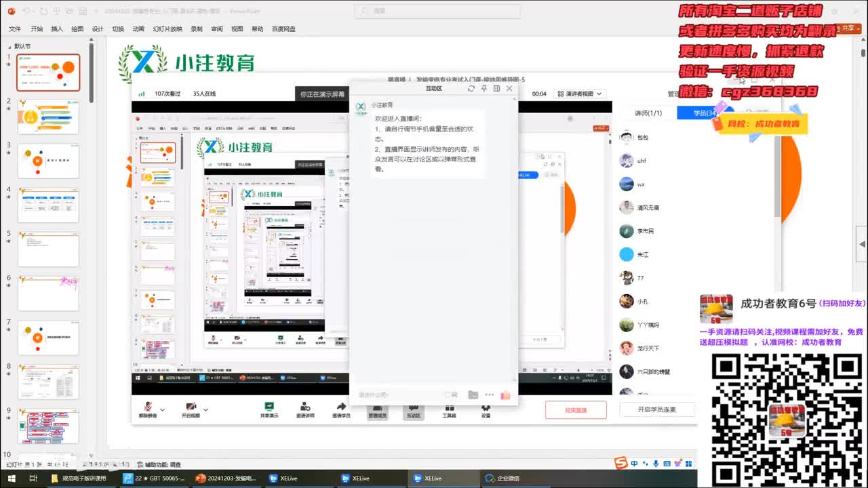Open the 切换 ribbon tab
This screenshot has width=868, height=488.
(x=118, y=29)
